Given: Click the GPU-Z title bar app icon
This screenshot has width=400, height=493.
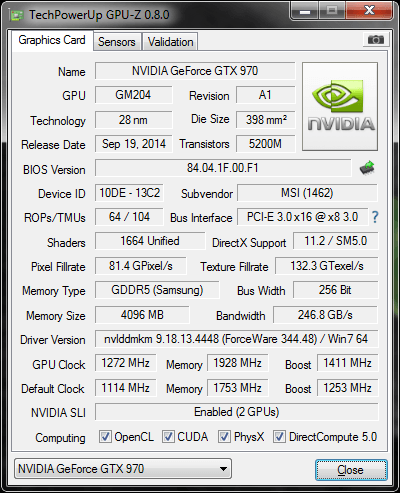Looking at the screenshot, I should coord(17,15).
